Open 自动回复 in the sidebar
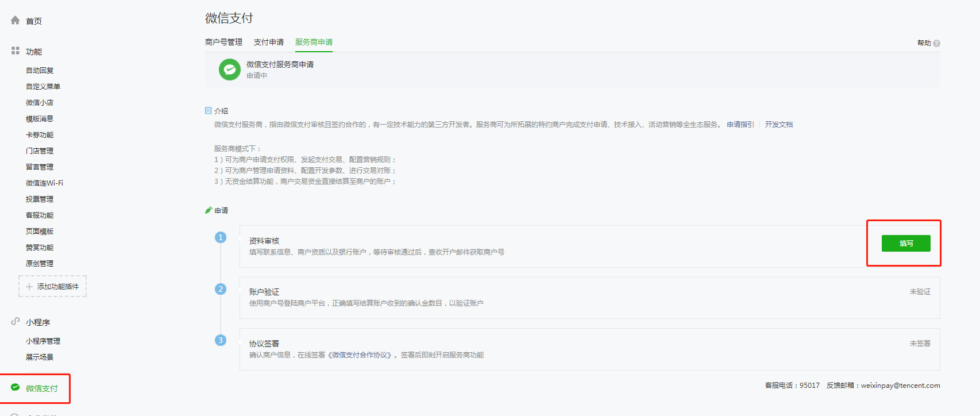Viewport: 980px width, 416px height. pos(40,70)
